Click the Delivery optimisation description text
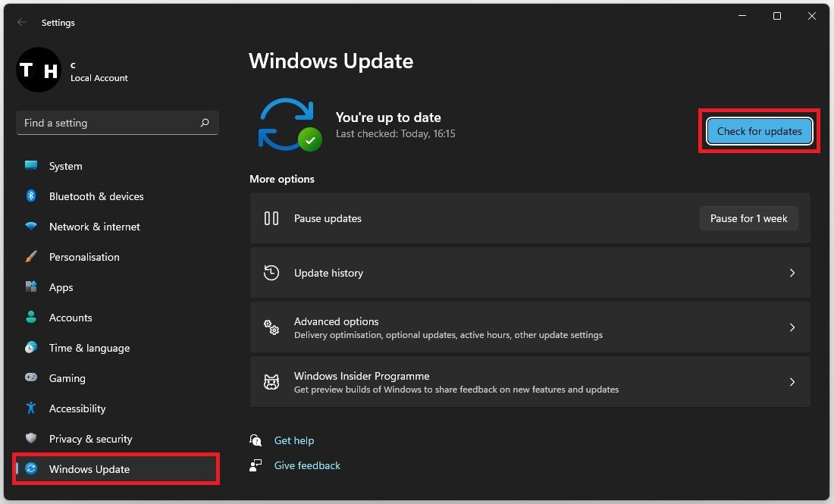This screenshot has width=834, height=504. click(x=448, y=335)
